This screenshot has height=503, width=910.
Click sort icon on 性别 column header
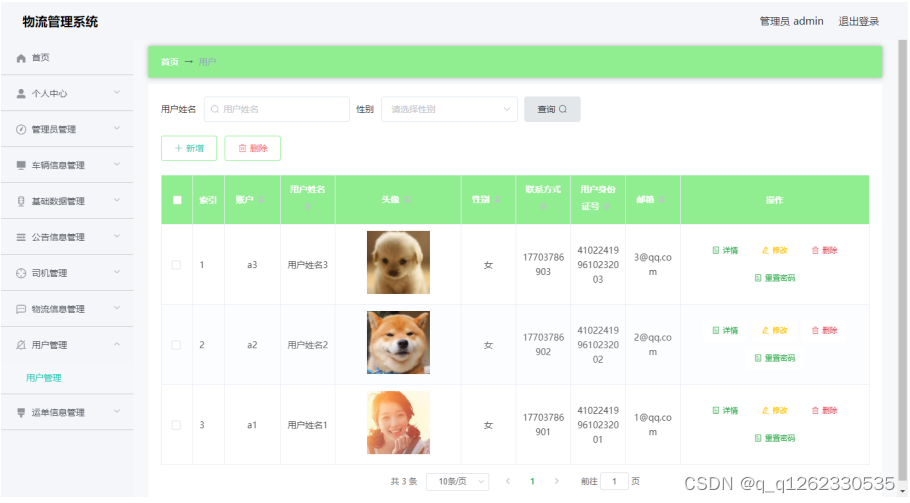497,200
